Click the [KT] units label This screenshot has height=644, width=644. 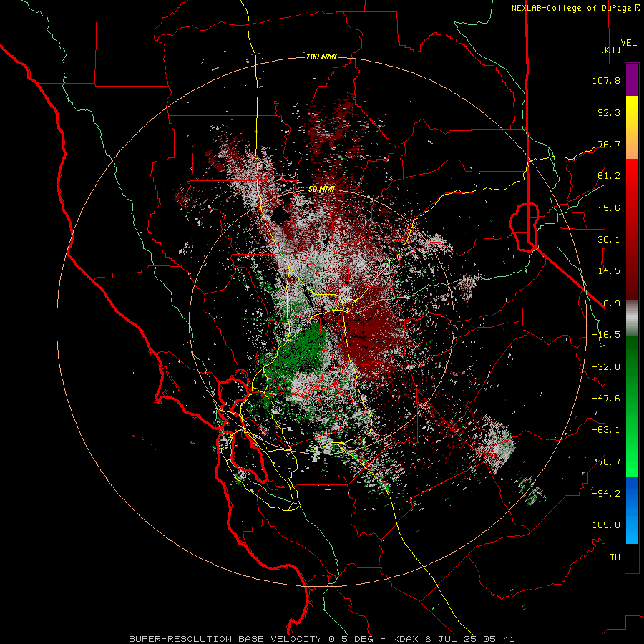pos(610,49)
